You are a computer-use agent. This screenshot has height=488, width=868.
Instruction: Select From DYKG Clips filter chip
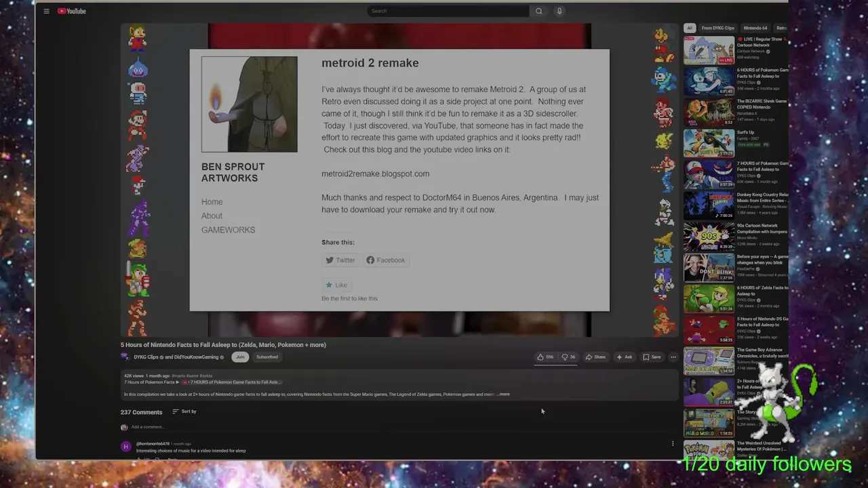[x=717, y=28]
